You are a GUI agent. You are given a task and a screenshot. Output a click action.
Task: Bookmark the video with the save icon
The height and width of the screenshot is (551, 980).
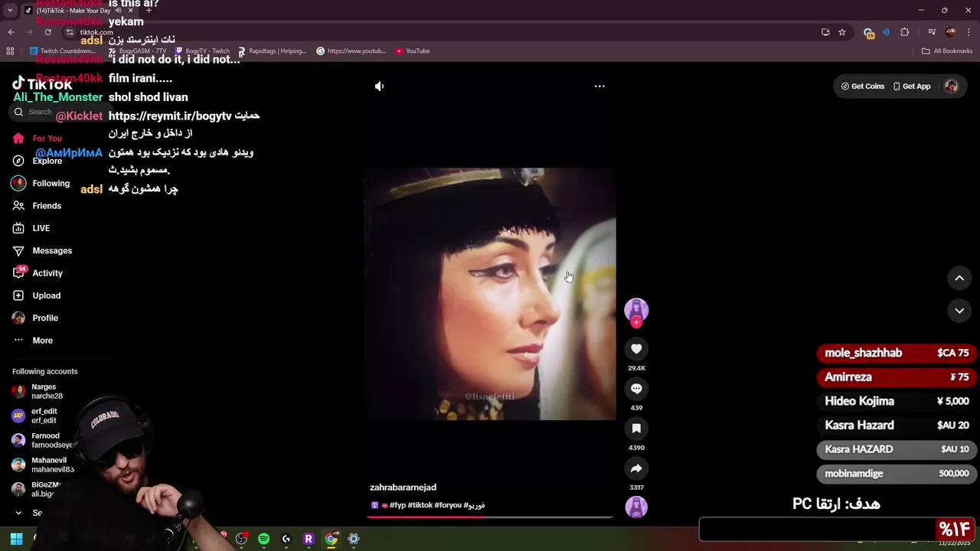pos(636,429)
